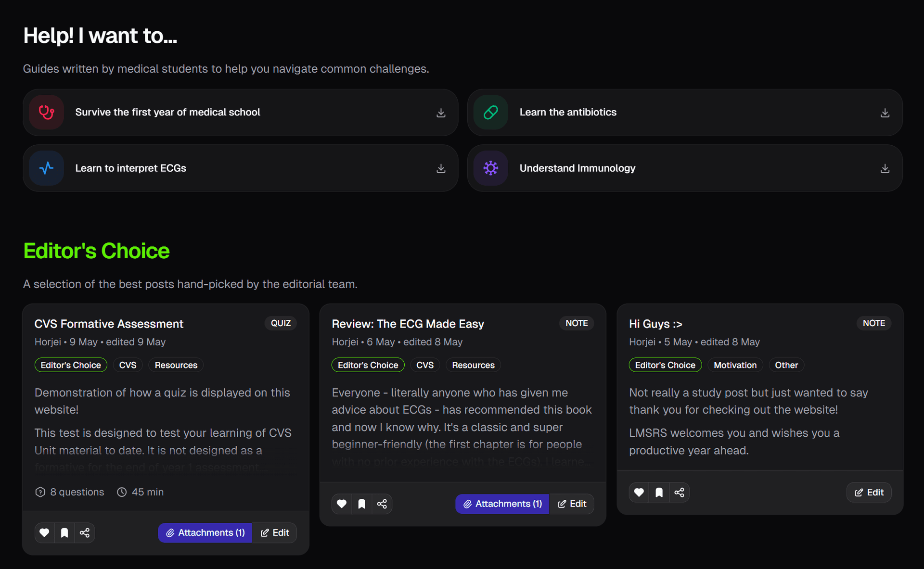Screen dimensions: 924x569
Task: Select the Motivation tag
Action: click(735, 365)
